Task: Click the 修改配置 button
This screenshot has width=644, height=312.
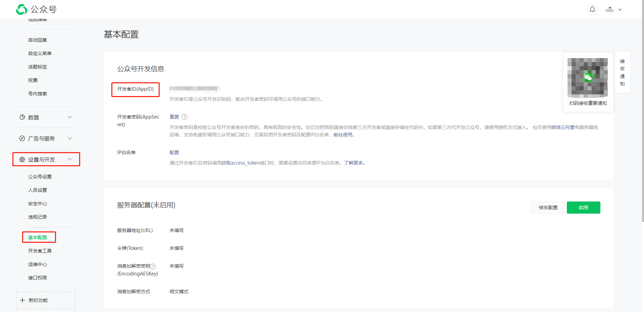Action: tap(548, 208)
